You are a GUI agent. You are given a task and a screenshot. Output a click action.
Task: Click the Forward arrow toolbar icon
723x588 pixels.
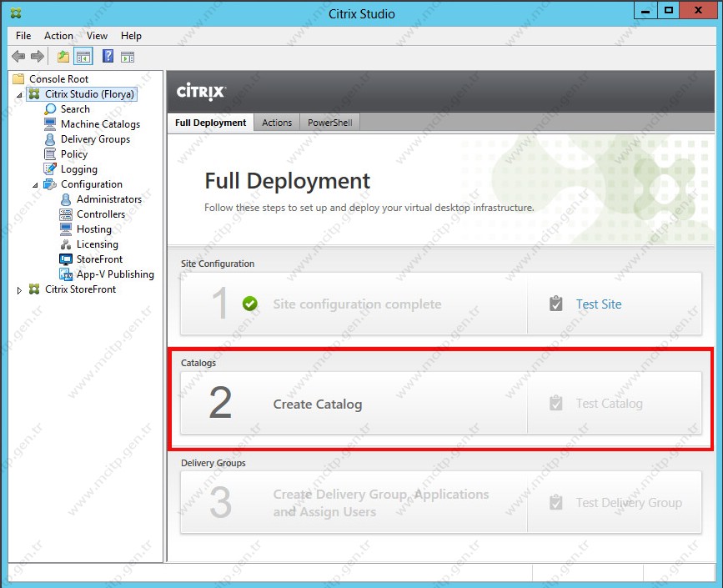coord(38,57)
